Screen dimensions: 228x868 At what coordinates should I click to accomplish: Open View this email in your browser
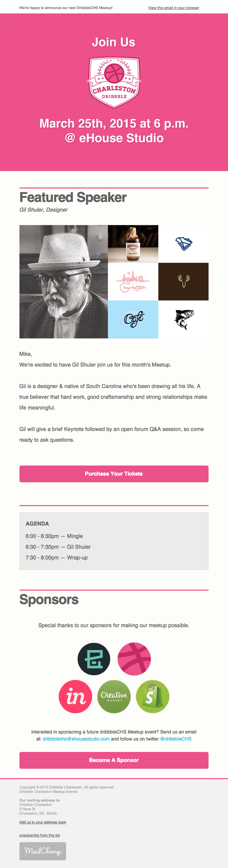pyautogui.click(x=173, y=8)
